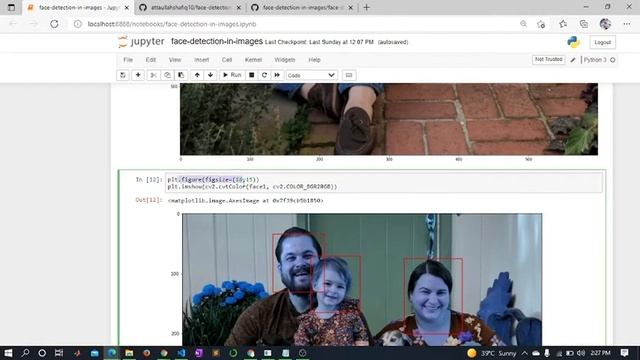
Task: Go back using the browser back arrow
Action: pyautogui.click(x=13, y=24)
